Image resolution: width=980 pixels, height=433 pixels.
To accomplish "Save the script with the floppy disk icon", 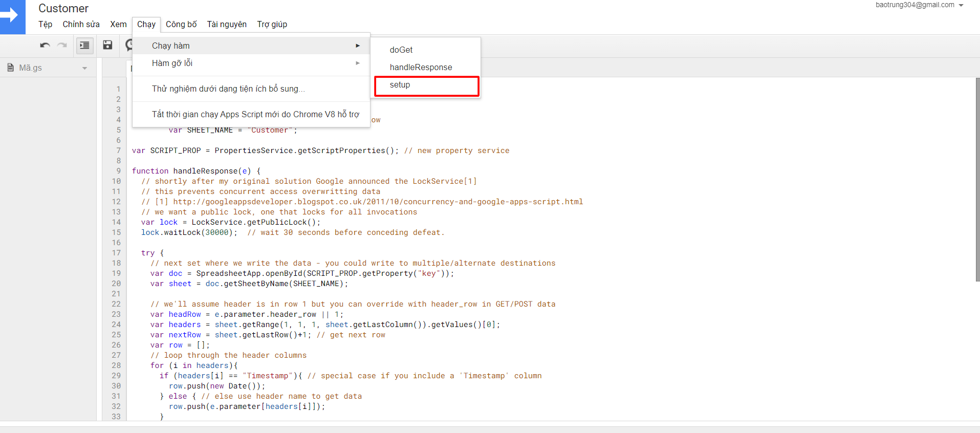I will point(107,45).
